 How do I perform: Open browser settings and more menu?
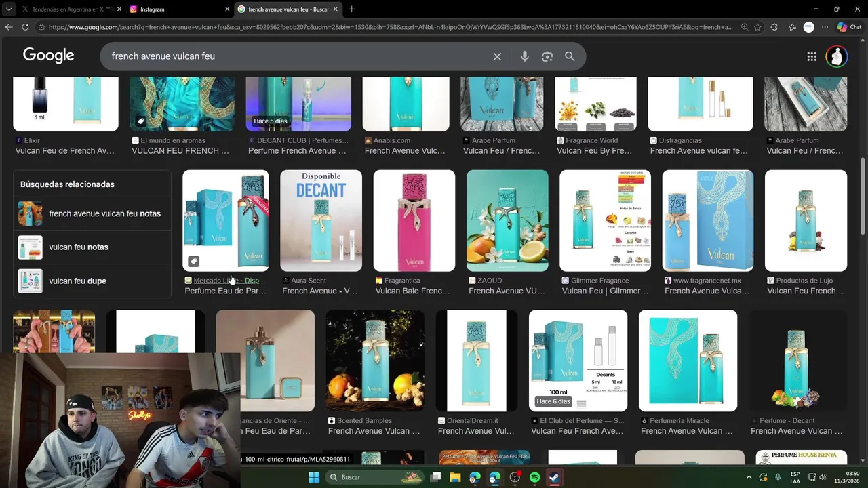pyautogui.click(x=825, y=27)
